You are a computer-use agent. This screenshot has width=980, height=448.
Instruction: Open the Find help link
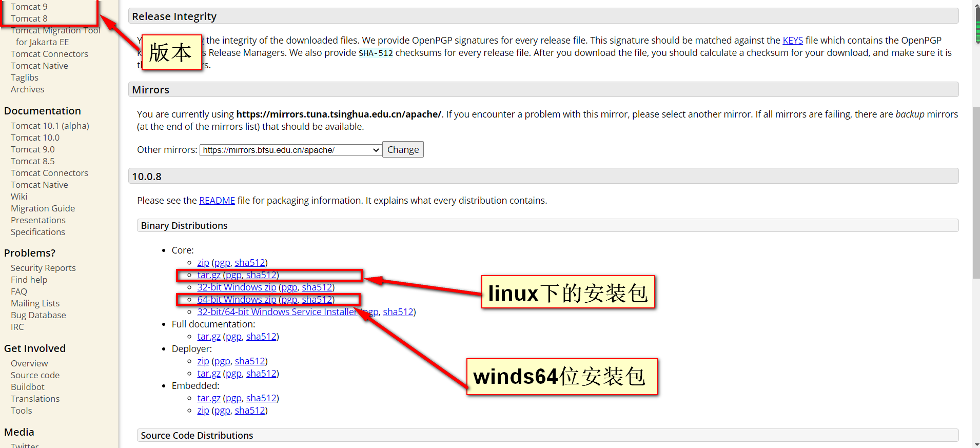click(29, 280)
